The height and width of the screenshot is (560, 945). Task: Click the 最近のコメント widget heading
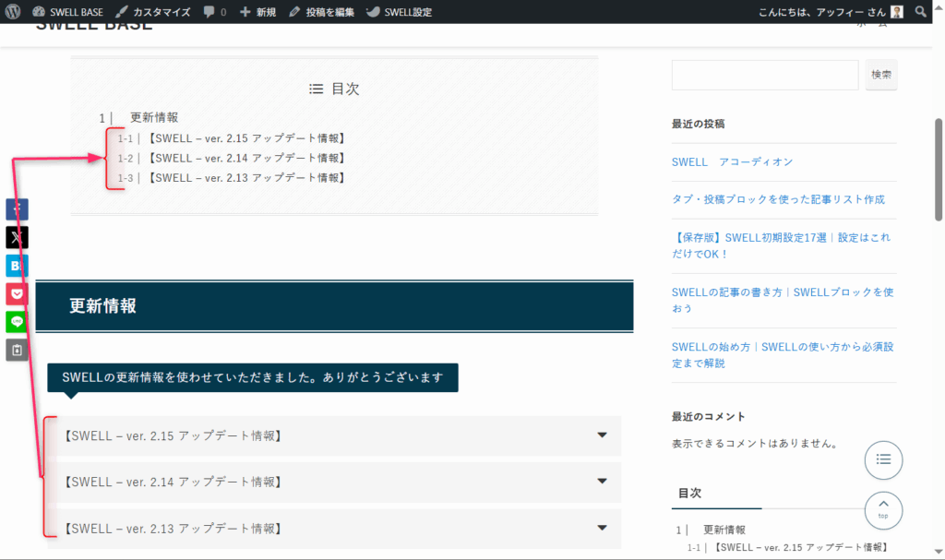(x=708, y=416)
